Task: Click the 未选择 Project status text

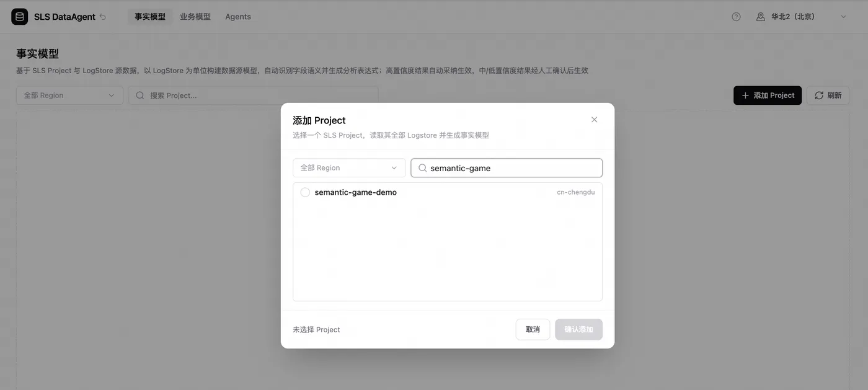Action: click(316, 330)
